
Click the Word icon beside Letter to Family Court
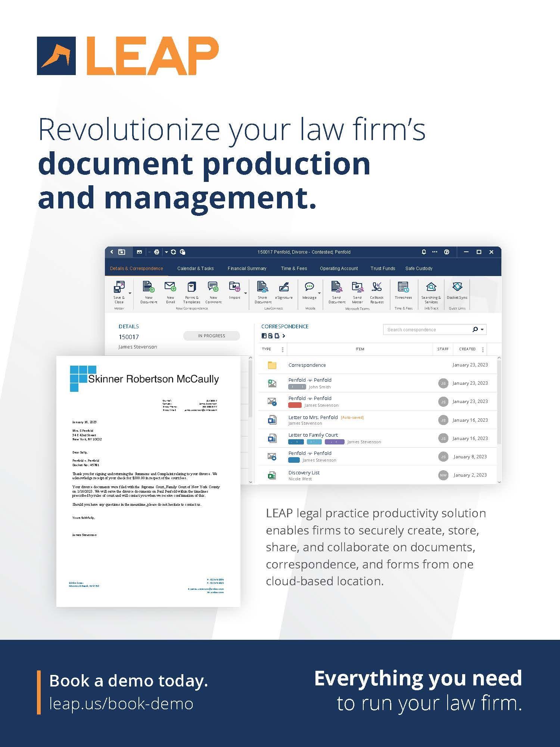click(272, 438)
